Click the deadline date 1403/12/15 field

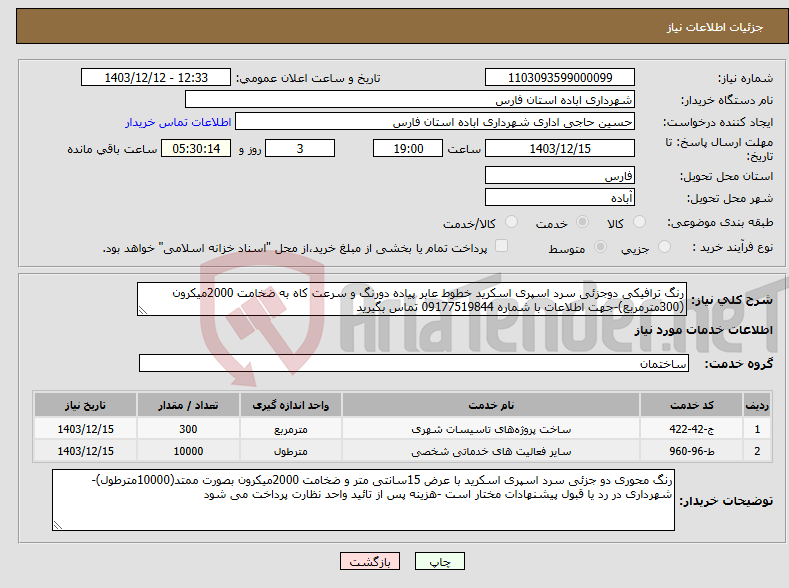pos(560,148)
